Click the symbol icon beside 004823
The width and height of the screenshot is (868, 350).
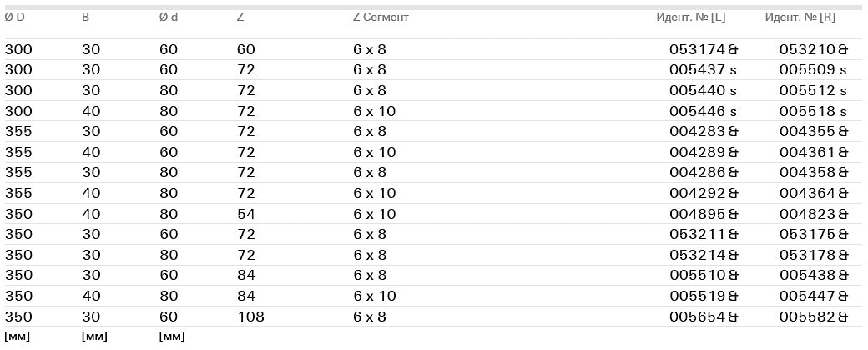point(843,214)
